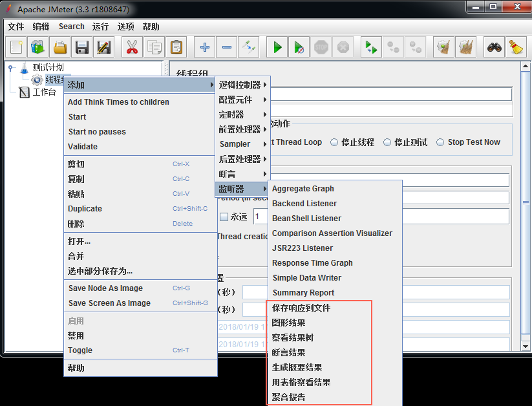
Task: Collapse the 测试计划 tree handle
Action: click(10, 68)
